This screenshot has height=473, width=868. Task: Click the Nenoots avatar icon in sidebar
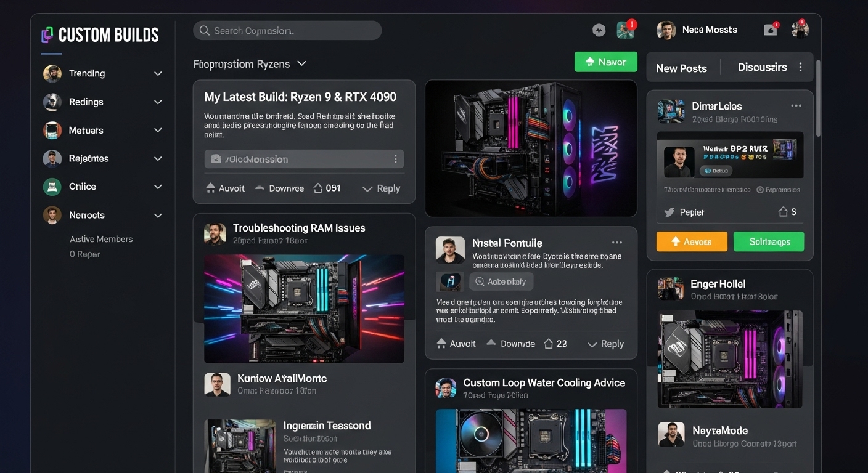pyautogui.click(x=52, y=215)
